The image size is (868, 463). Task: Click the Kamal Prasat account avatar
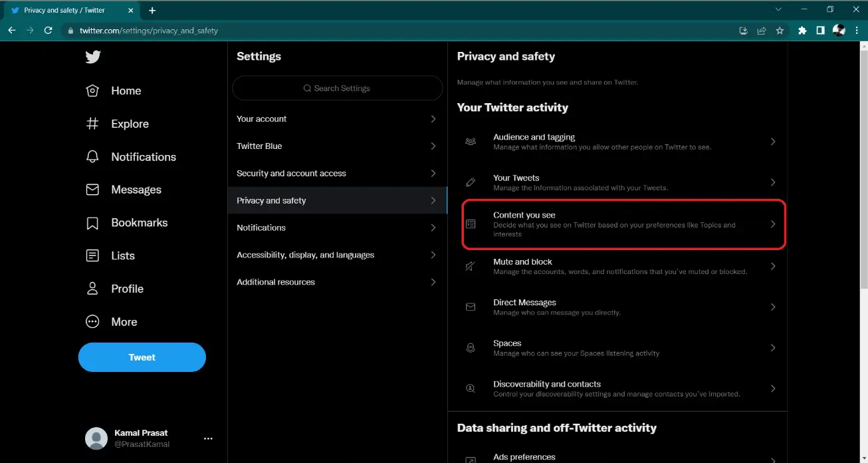(x=96, y=438)
